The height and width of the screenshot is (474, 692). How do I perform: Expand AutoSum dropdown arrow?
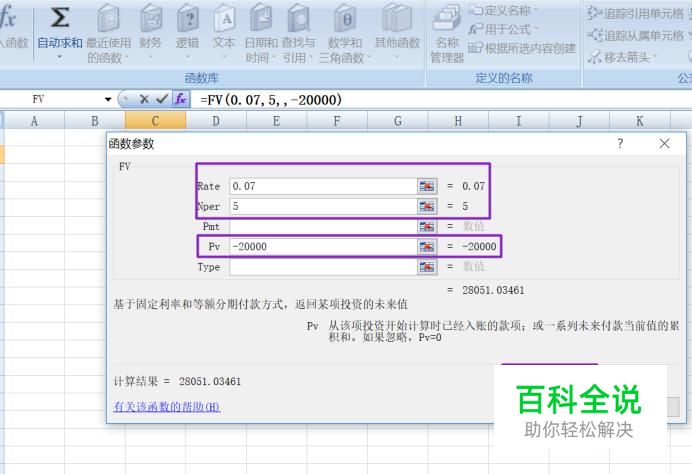pos(60,57)
